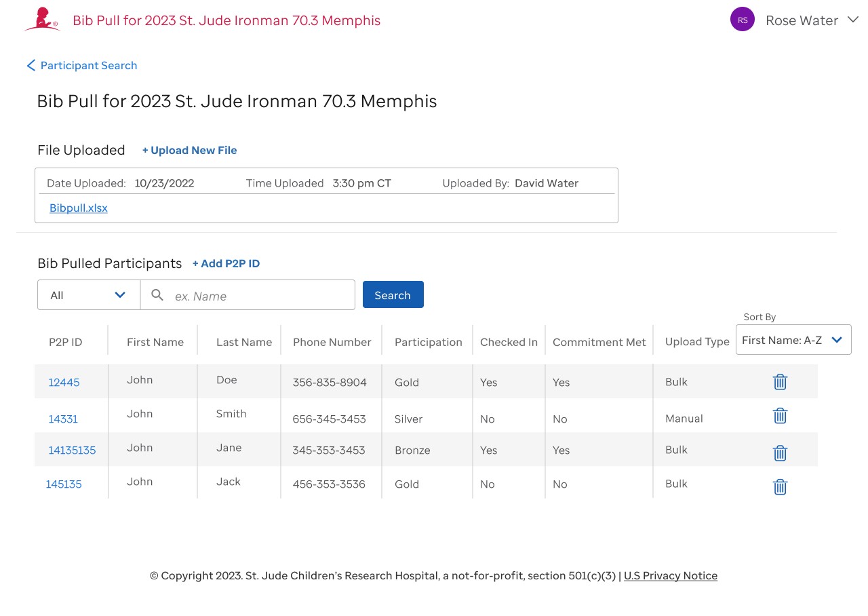Open P2P ID 14331
Image resolution: width=868 pixels, height=616 pixels.
click(62, 419)
